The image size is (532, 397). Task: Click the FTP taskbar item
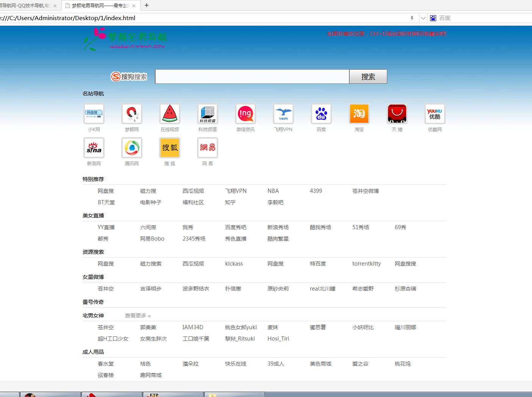(173, 395)
